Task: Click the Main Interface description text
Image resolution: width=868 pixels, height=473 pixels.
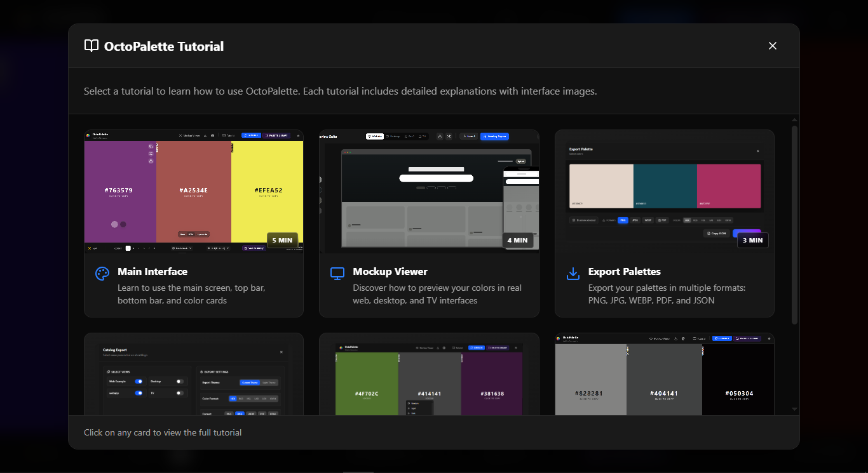Action: tap(191, 294)
